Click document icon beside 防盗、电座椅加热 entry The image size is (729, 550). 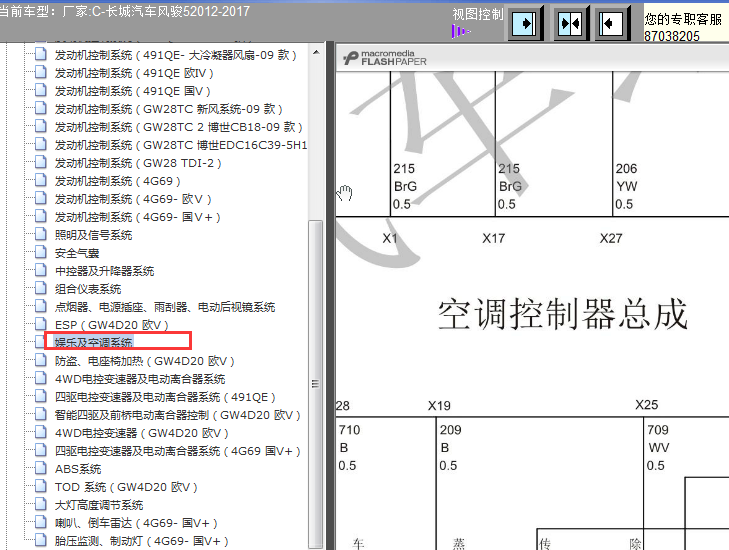pyautogui.click(x=41, y=360)
